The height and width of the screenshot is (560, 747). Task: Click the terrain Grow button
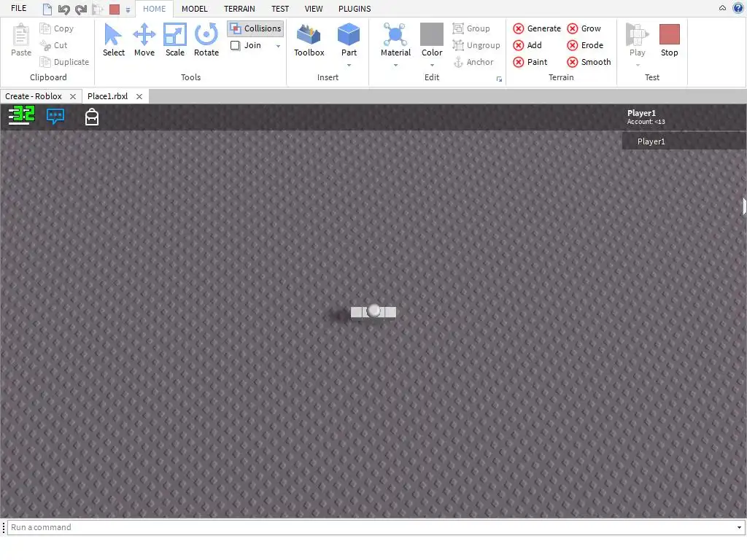coord(584,28)
